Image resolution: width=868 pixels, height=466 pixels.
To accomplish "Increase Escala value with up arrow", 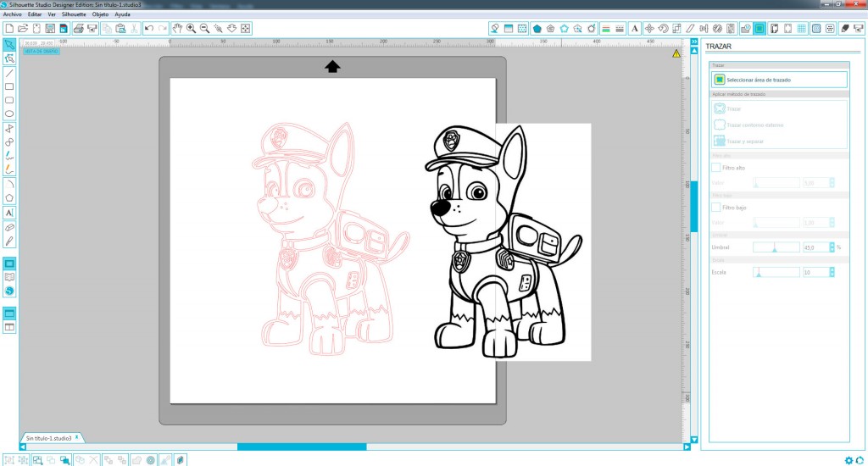I will (x=832, y=269).
